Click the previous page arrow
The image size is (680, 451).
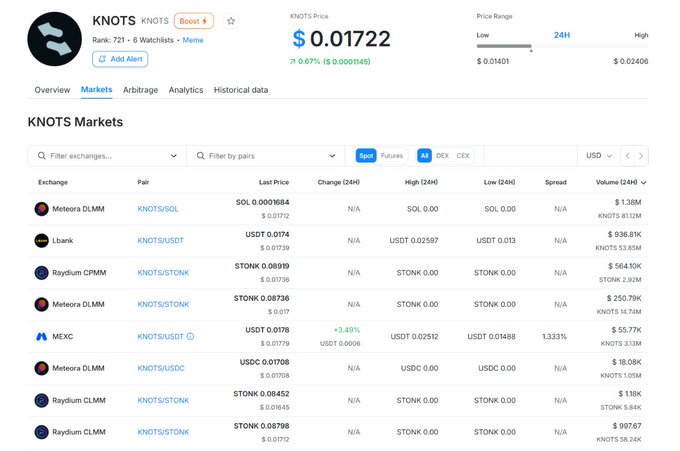tap(628, 156)
